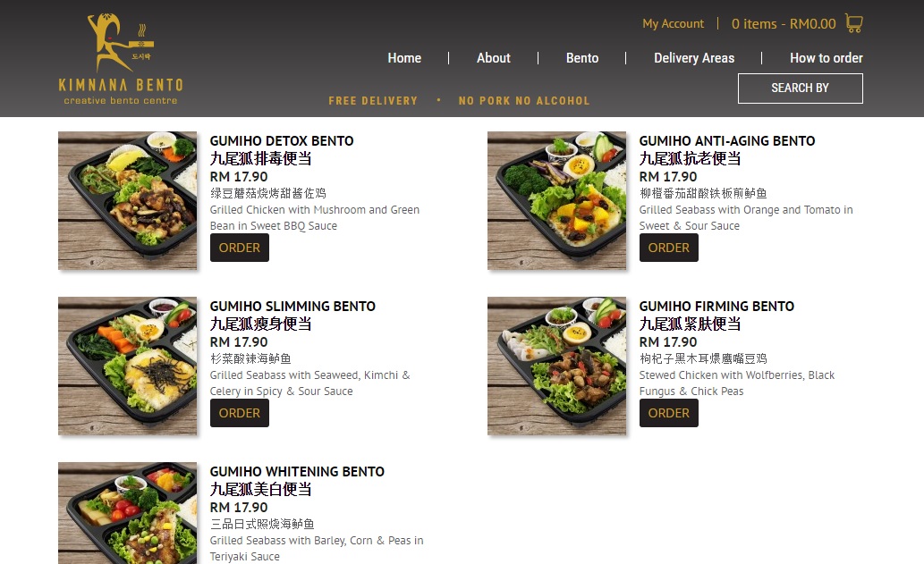Order the Gumiho Detox Bento

(x=239, y=248)
